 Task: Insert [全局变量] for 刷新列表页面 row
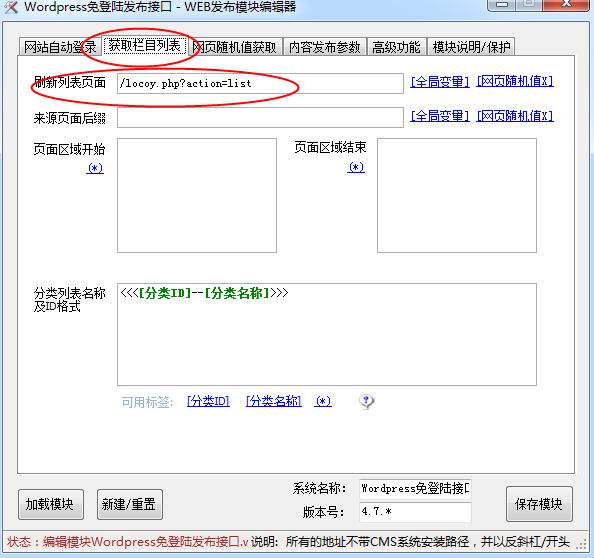coord(440,82)
